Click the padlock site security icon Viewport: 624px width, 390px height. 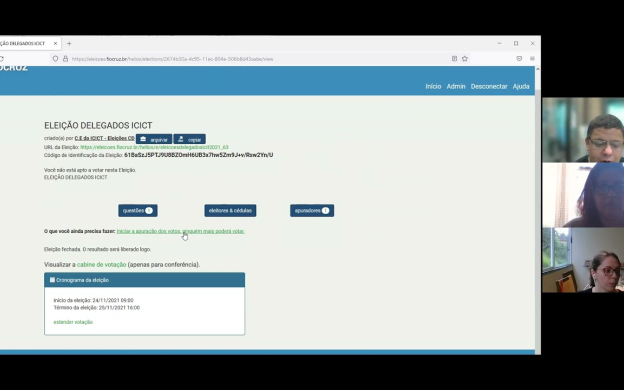click(65, 58)
